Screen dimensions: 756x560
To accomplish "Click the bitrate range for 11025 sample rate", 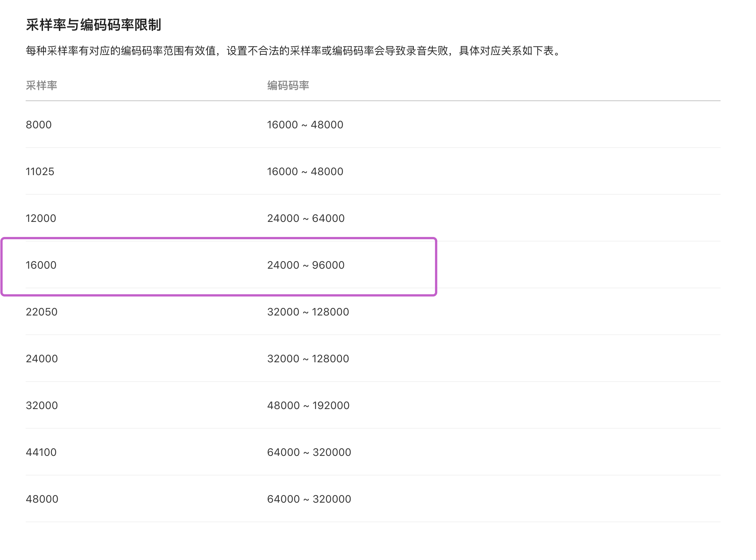I will tap(305, 172).
